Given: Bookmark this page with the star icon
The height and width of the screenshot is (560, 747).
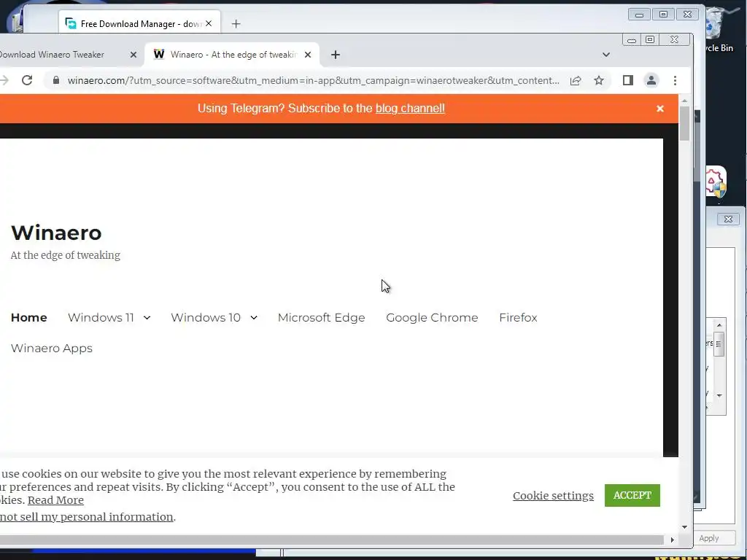Looking at the screenshot, I should click(x=599, y=80).
